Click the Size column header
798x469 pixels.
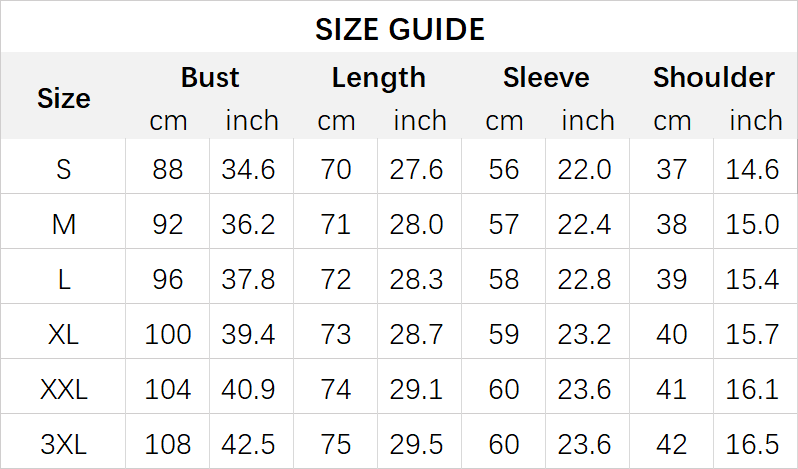click(x=64, y=98)
